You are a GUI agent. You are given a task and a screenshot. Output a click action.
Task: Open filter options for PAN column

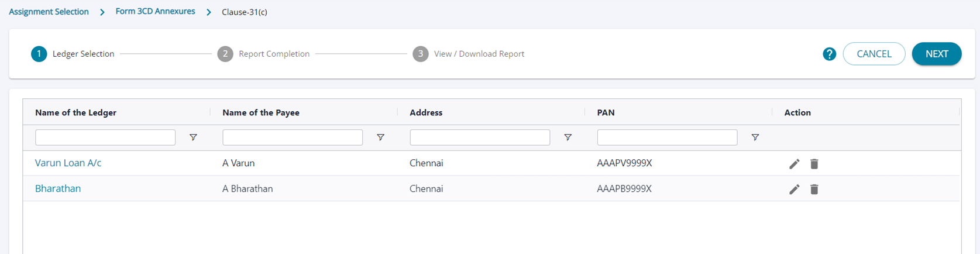(755, 138)
